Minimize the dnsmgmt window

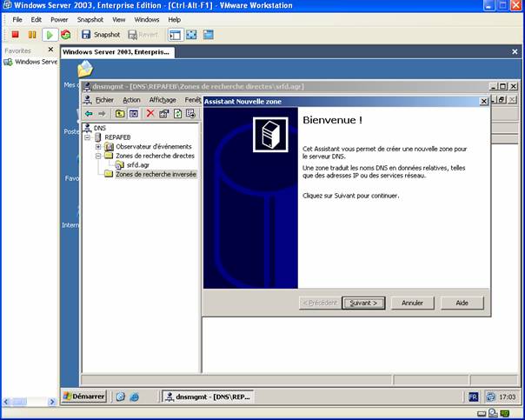[493, 86]
